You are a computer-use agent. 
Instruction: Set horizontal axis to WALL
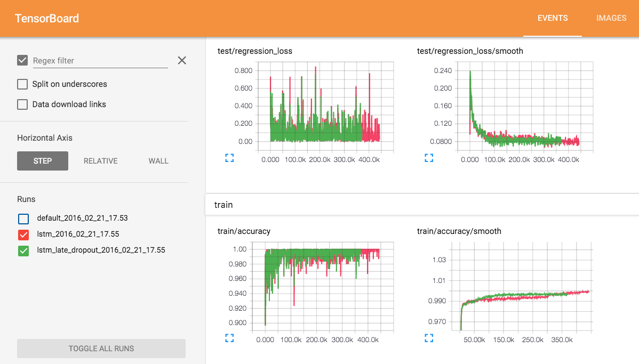coord(158,160)
